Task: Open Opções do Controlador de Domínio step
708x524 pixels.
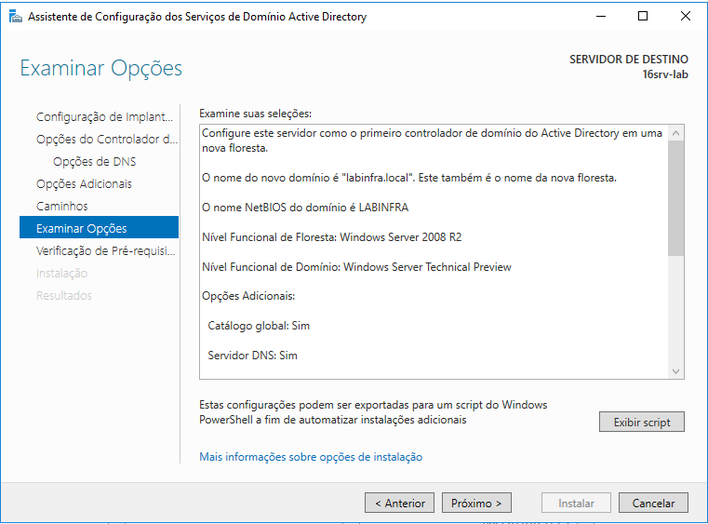Action: (107, 139)
